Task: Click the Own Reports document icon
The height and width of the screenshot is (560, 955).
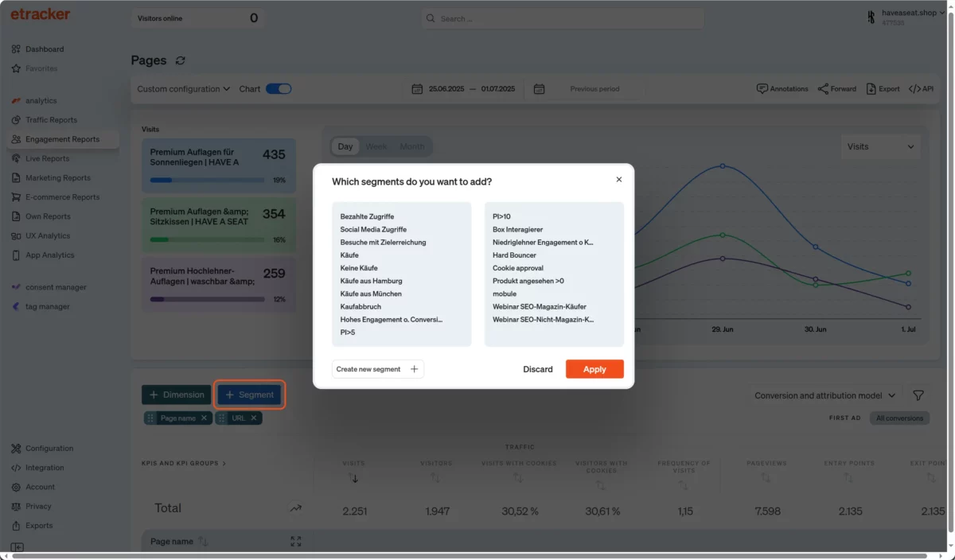Action: click(17, 216)
